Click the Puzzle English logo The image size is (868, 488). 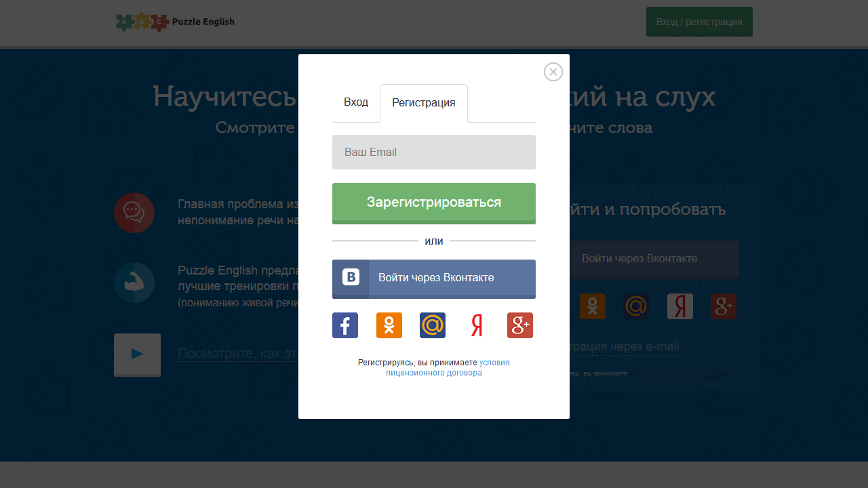175,22
